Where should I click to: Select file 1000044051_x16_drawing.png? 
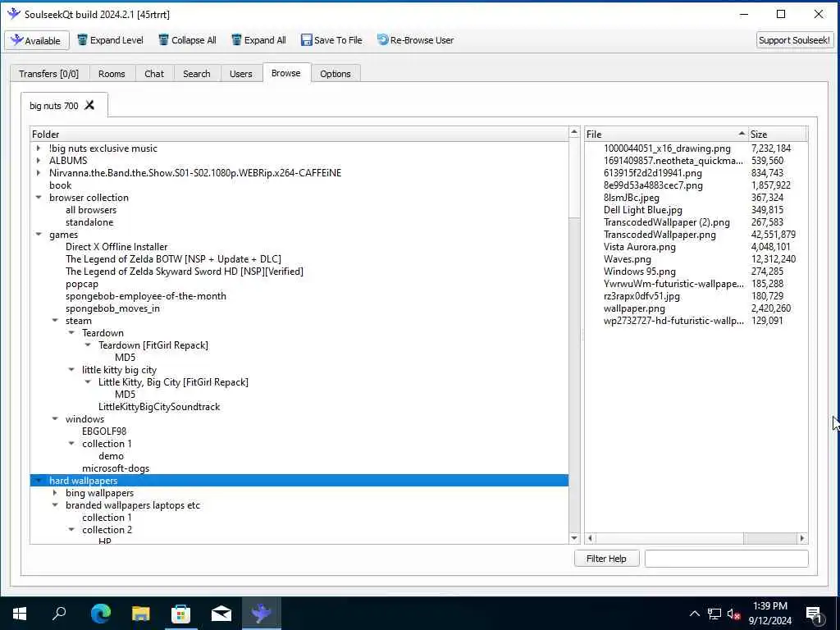pyautogui.click(x=667, y=148)
